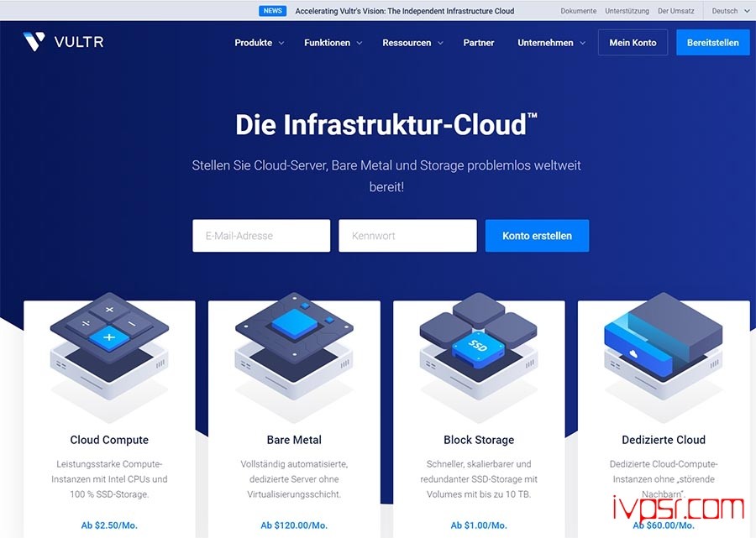Click the Vultr logo
Viewport: 756px width, 538px height.
click(63, 42)
